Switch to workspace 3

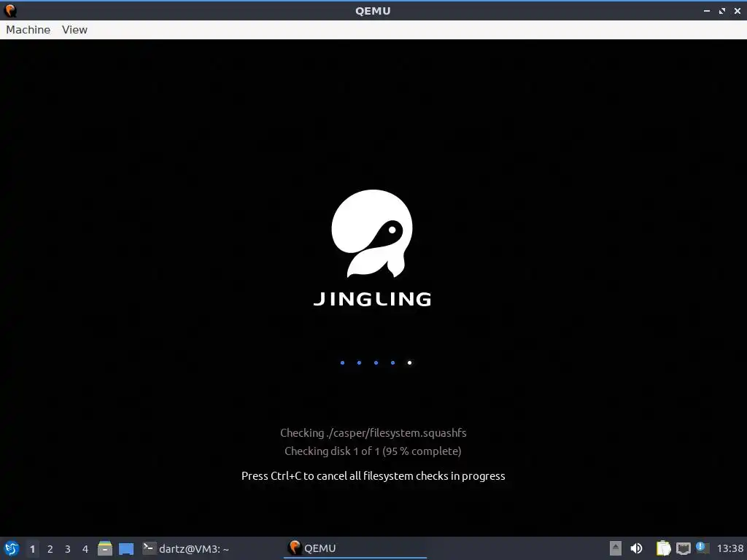point(68,549)
